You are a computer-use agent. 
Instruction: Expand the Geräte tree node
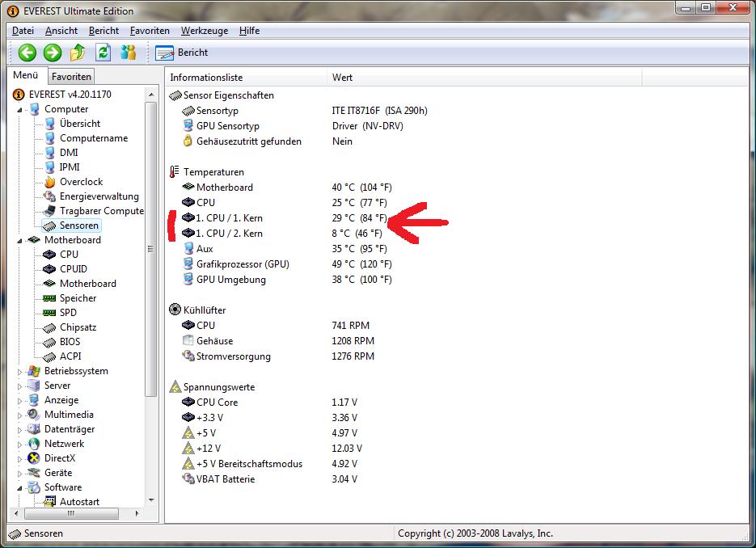click(x=19, y=474)
